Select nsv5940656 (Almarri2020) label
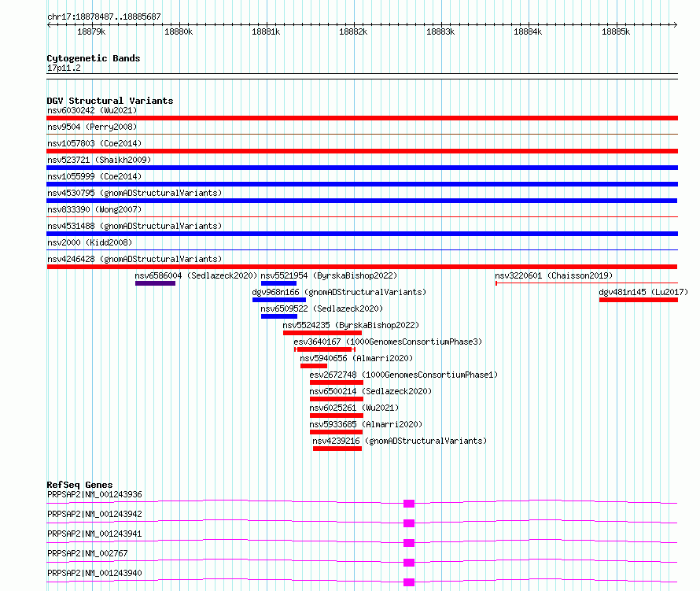The width and height of the screenshot is (700, 591). [356, 358]
